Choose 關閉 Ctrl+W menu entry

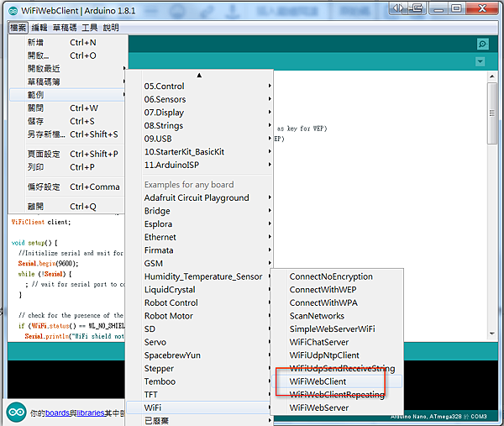point(67,108)
